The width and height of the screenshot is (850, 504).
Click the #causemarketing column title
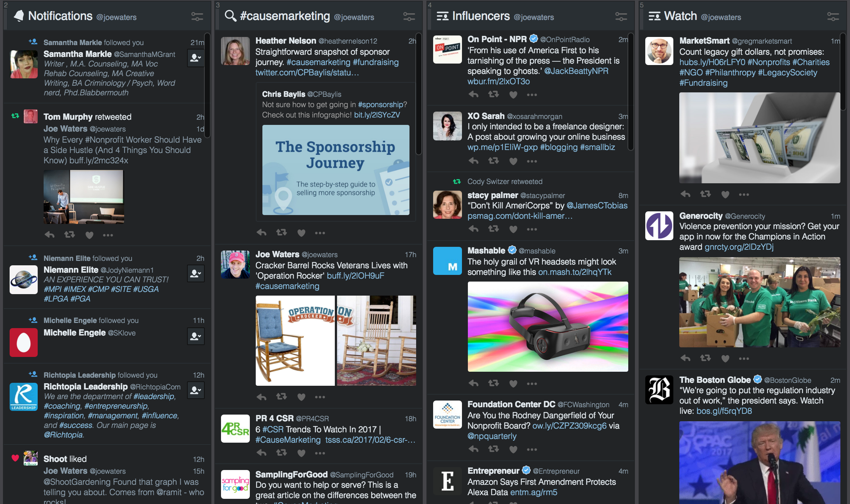(x=285, y=16)
